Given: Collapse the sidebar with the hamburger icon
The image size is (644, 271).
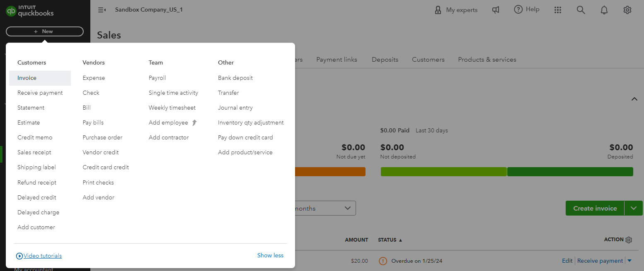Looking at the screenshot, I should coord(102,10).
